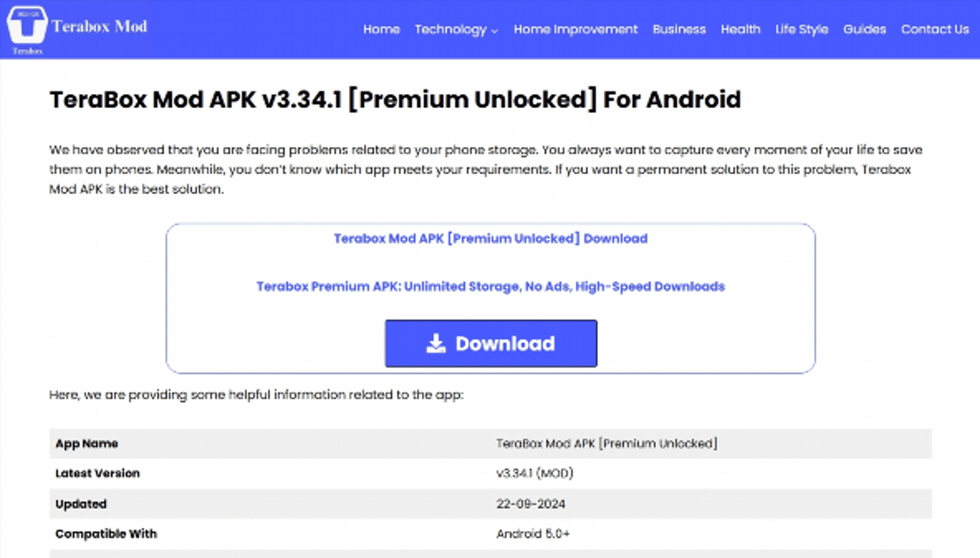
Task: Open the Contact Us page
Action: (935, 29)
